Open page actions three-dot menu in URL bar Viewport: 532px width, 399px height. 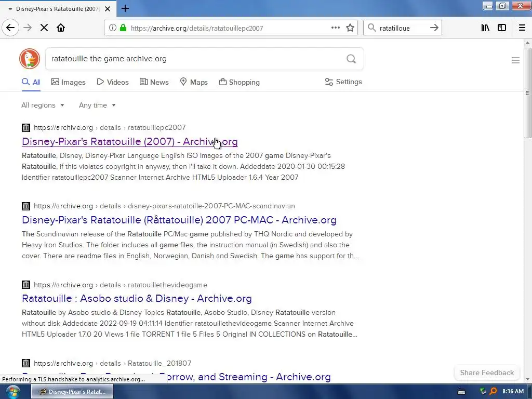point(335,28)
